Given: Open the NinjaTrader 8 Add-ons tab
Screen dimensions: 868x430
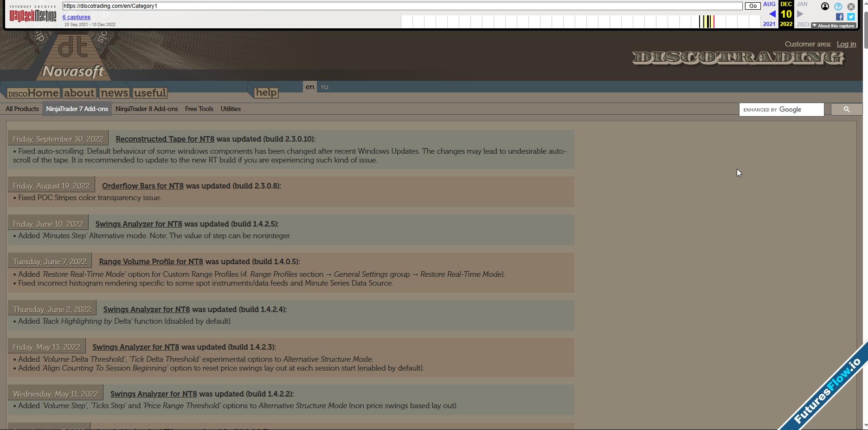Looking at the screenshot, I should click(147, 109).
